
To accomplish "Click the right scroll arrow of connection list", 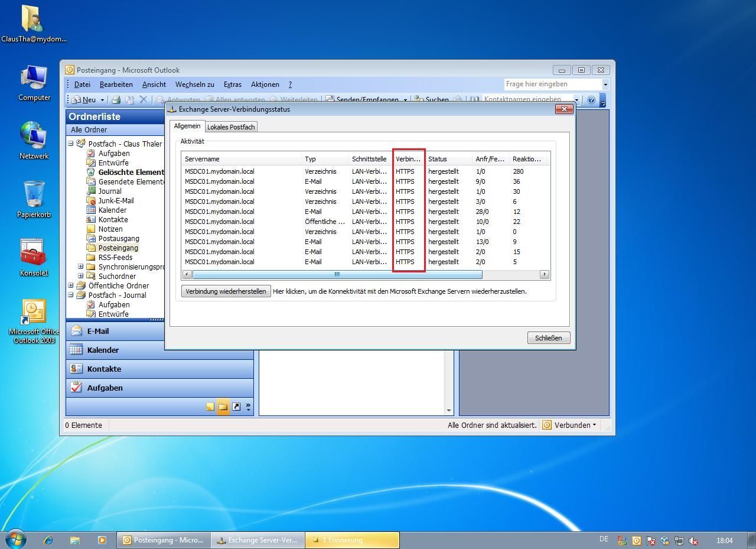I will point(545,274).
